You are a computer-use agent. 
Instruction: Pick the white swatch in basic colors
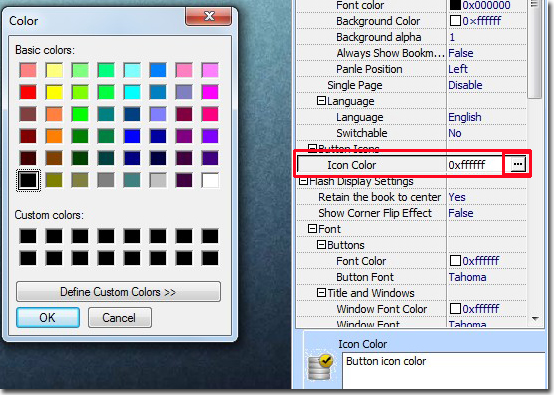210,180
